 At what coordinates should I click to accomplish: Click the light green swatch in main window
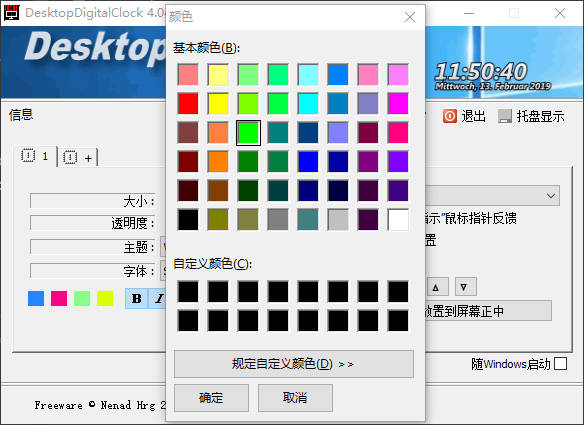click(82, 298)
